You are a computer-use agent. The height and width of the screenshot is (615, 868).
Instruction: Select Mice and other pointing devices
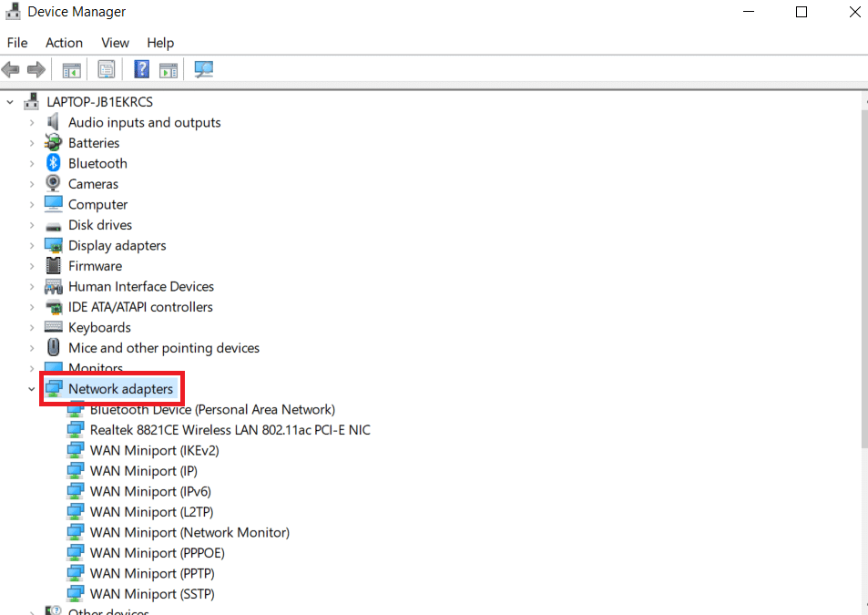[164, 348]
